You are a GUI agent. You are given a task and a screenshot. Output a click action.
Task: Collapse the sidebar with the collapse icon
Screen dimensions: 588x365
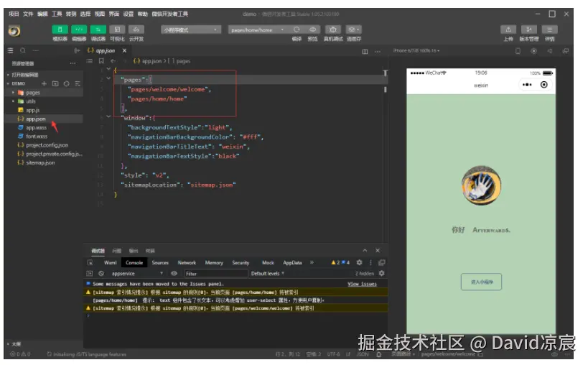[x=77, y=50]
